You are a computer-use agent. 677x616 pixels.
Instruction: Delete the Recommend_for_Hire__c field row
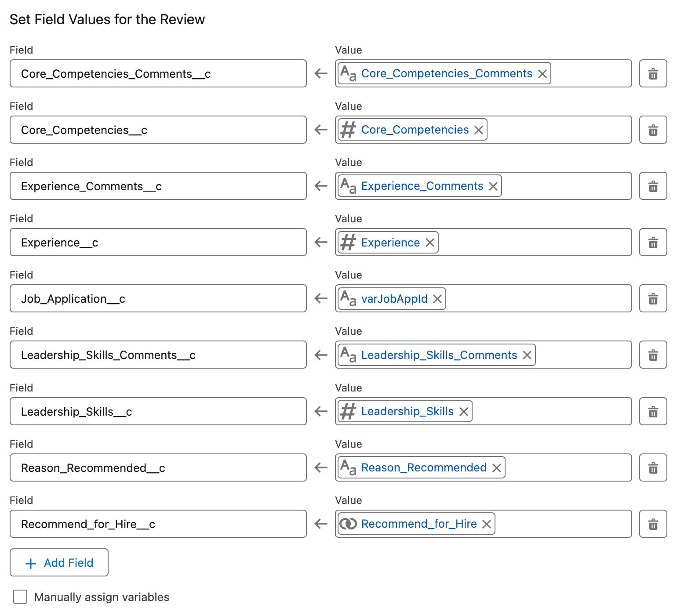(x=653, y=524)
